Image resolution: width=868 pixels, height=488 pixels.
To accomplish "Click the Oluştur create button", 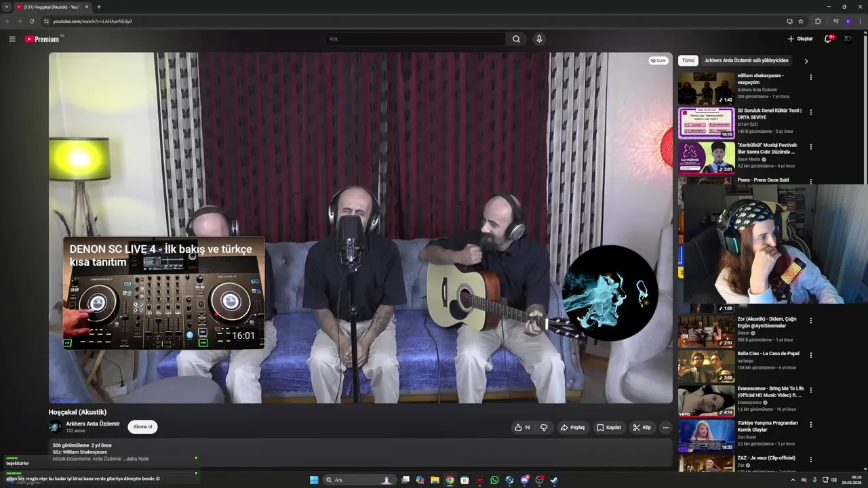I will (x=800, y=39).
